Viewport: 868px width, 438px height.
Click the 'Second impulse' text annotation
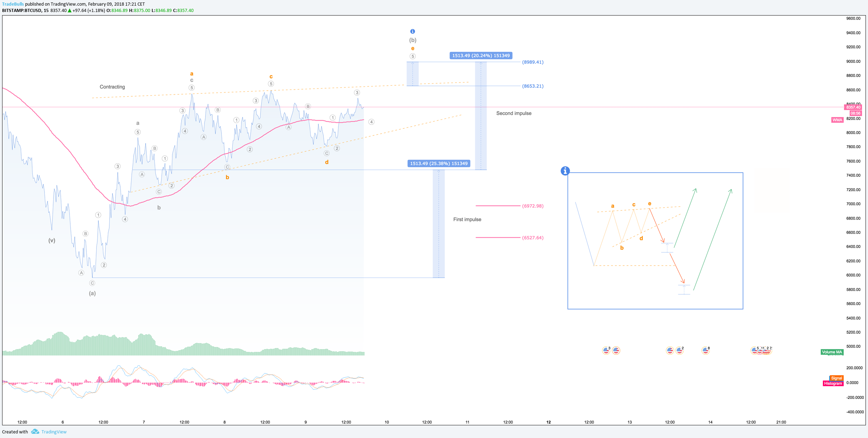(x=514, y=113)
